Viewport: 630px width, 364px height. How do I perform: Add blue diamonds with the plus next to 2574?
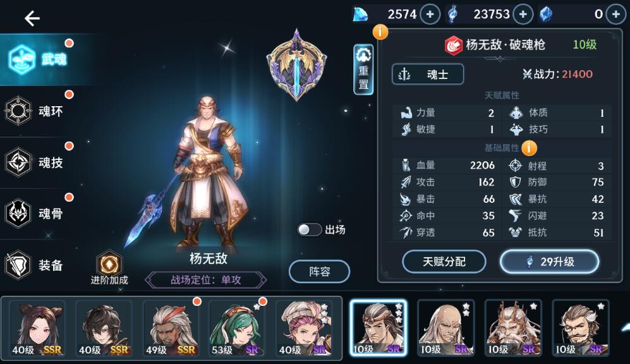coord(430,15)
